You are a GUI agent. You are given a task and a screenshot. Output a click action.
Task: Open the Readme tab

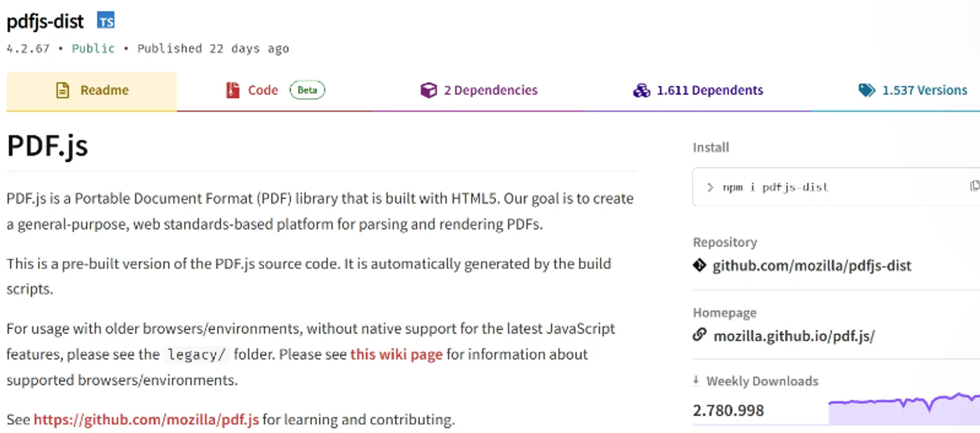pyautogui.click(x=92, y=91)
